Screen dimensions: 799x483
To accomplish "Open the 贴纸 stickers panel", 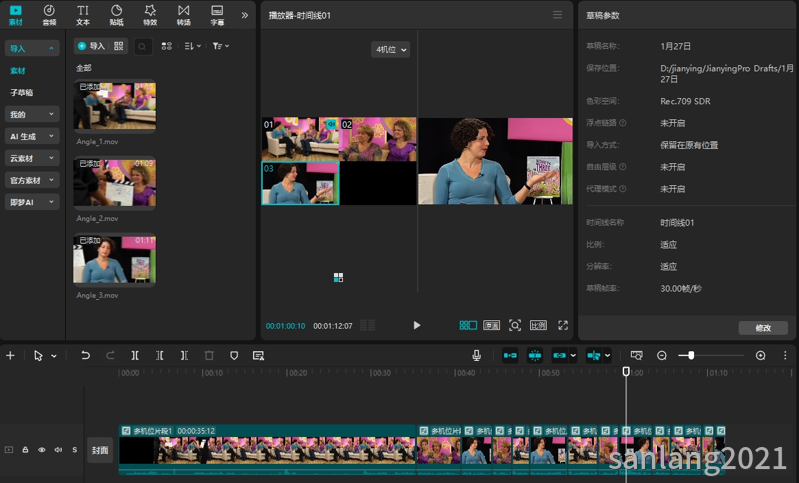I will click(116, 14).
